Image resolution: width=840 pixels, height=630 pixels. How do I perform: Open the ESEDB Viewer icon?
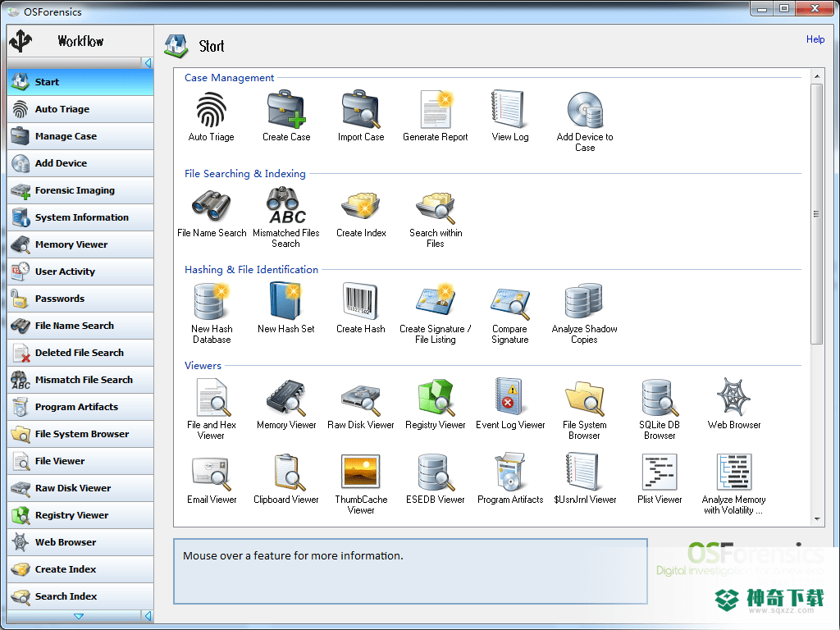(436, 472)
